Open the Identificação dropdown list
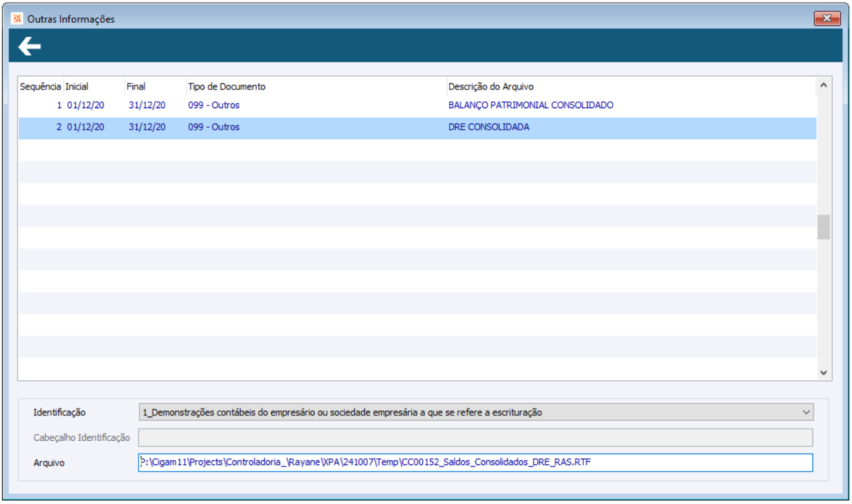The image size is (852, 504). 475,412
